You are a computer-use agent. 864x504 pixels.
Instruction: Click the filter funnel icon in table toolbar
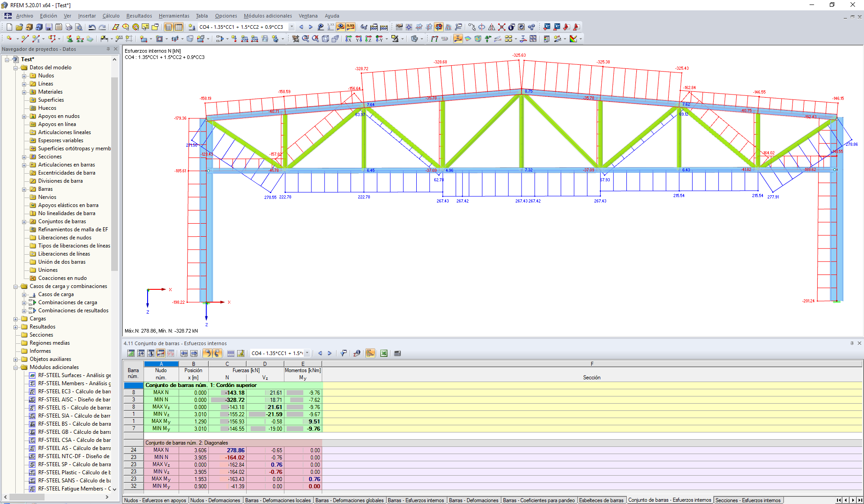coord(343,353)
